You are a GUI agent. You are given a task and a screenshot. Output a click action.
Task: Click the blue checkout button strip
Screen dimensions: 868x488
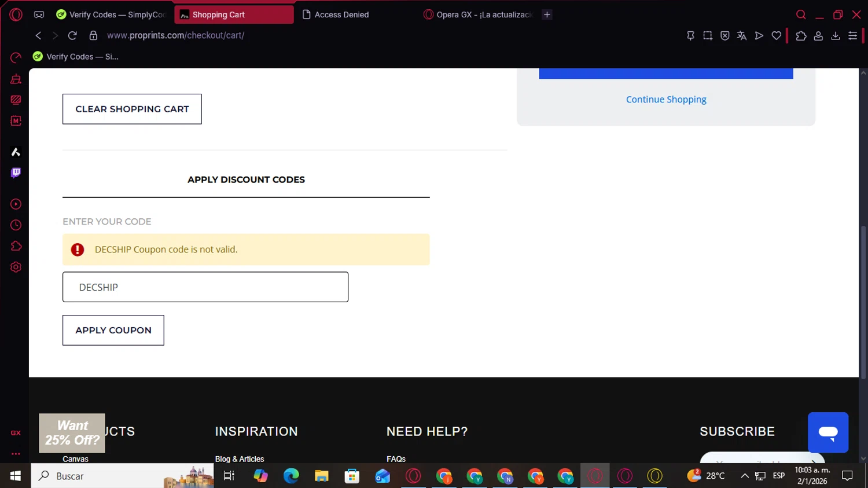pyautogui.click(x=666, y=74)
